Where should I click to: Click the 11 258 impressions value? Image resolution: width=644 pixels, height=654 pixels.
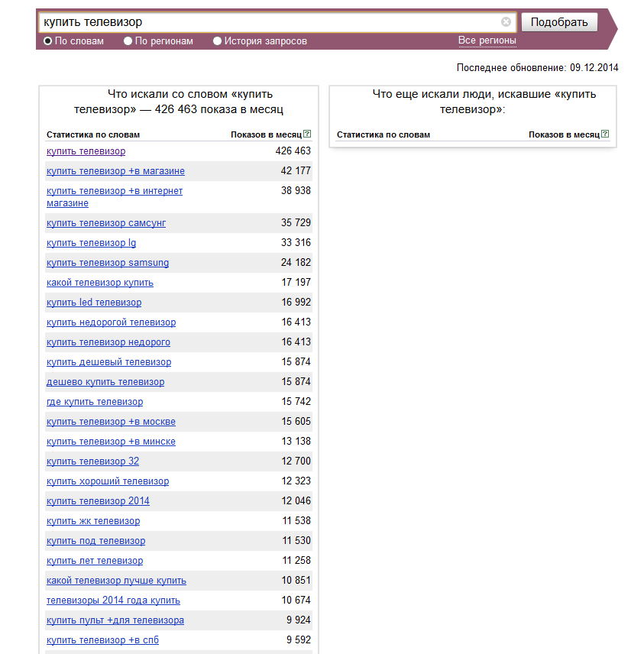[x=296, y=561]
